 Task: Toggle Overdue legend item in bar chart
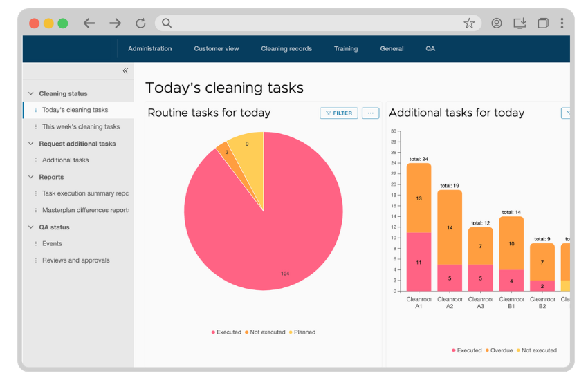click(499, 350)
